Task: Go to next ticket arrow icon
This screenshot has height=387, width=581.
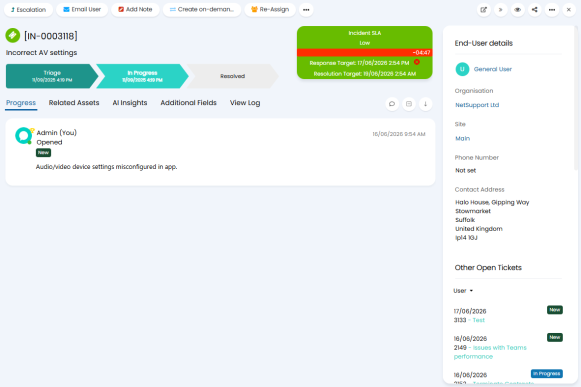Action: [501, 10]
